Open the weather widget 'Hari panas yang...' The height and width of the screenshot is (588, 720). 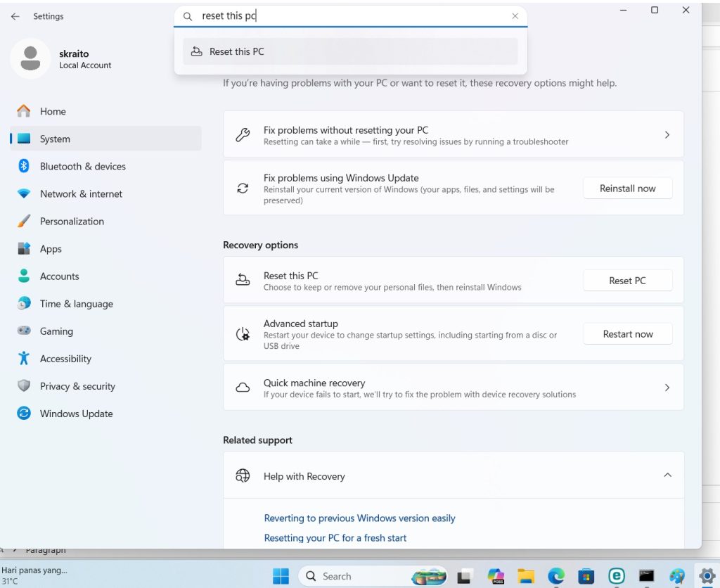34,575
